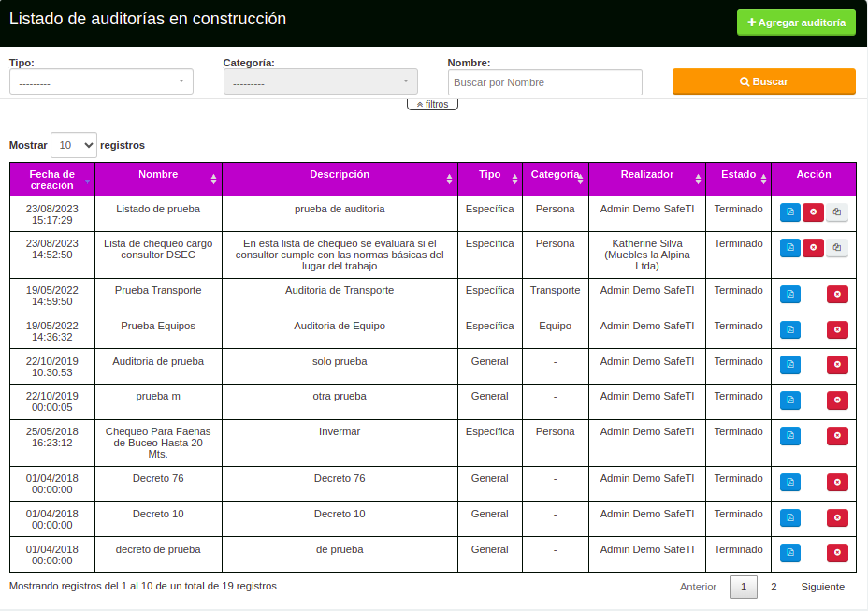Click the 'Auditoria de Equipo' description cell
Screen dimensions: 868x611
(340, 331)
